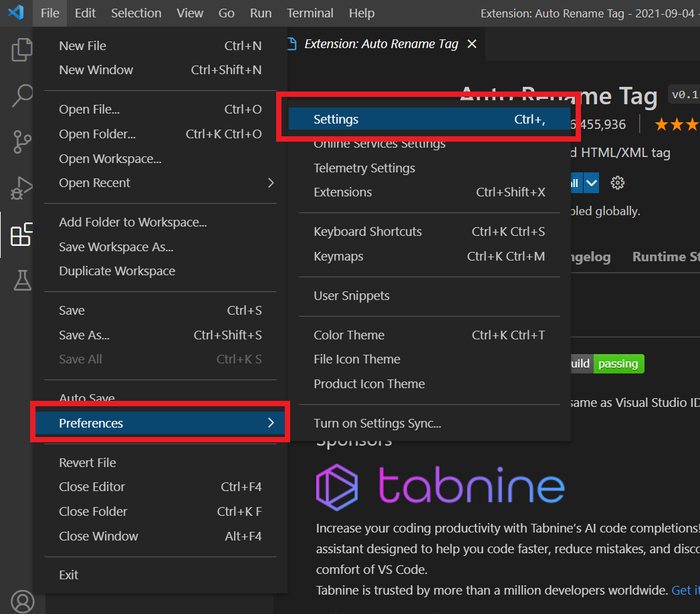
Task: Choose Close Editor menu entry
Action: pyautogui.click(x=160, y=487)
